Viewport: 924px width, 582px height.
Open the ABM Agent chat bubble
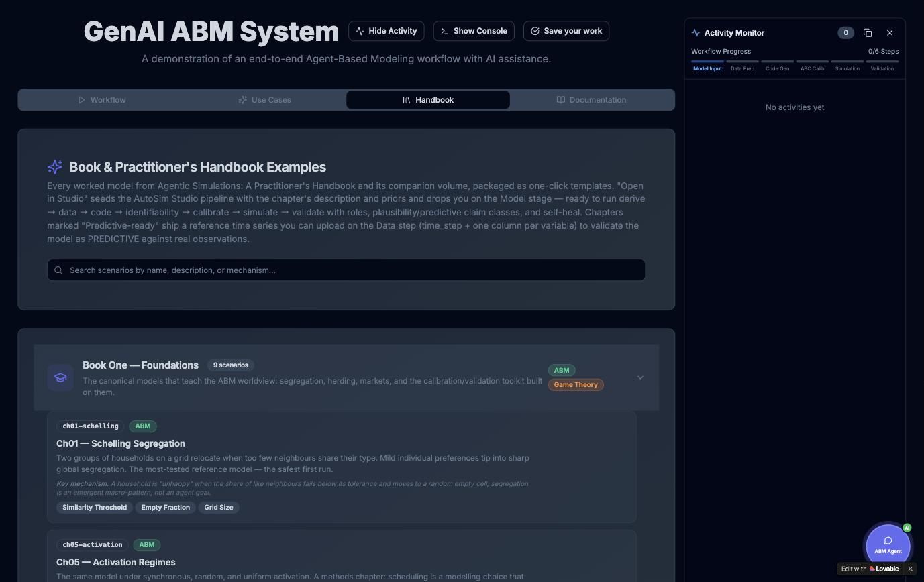[x=888, y=545]
